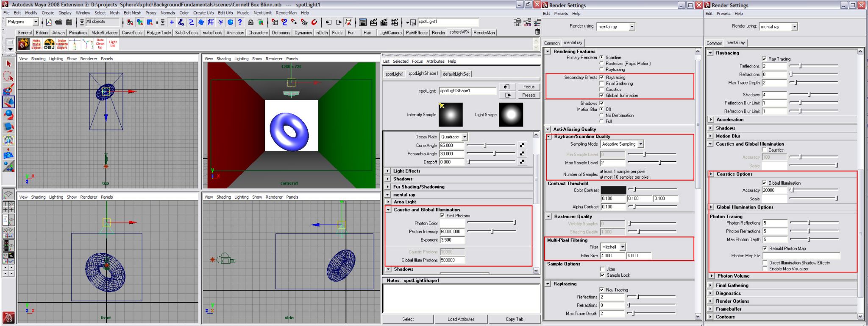Open Presets menu in right Render Settings
868x326 pixels.
[723, 14]
